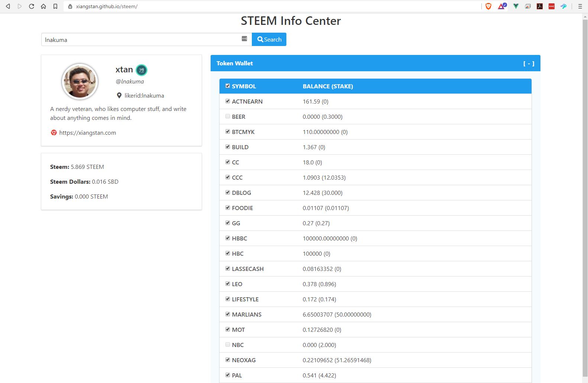588x383 pixels.
Task: Click the browser address bar URL
Action: [x=107, y=6]
